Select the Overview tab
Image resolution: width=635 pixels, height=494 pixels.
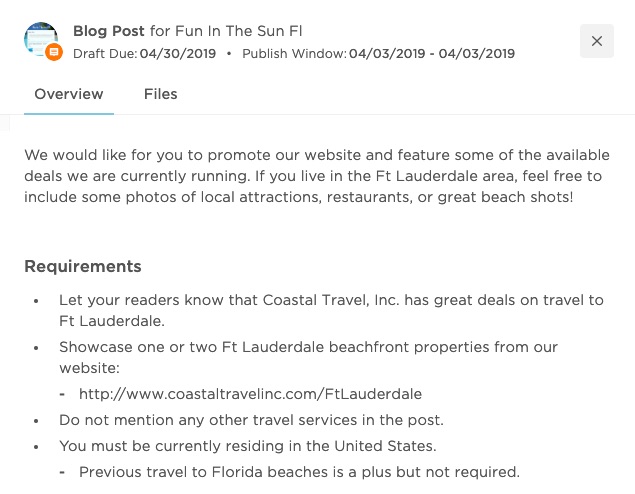[x=69, y=94]
